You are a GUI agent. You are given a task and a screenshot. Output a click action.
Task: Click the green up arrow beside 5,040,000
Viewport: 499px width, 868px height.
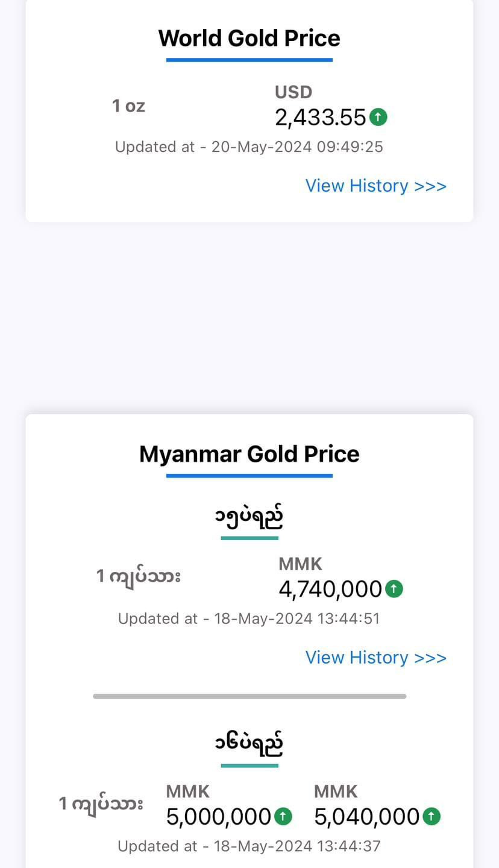pos(431,817)
